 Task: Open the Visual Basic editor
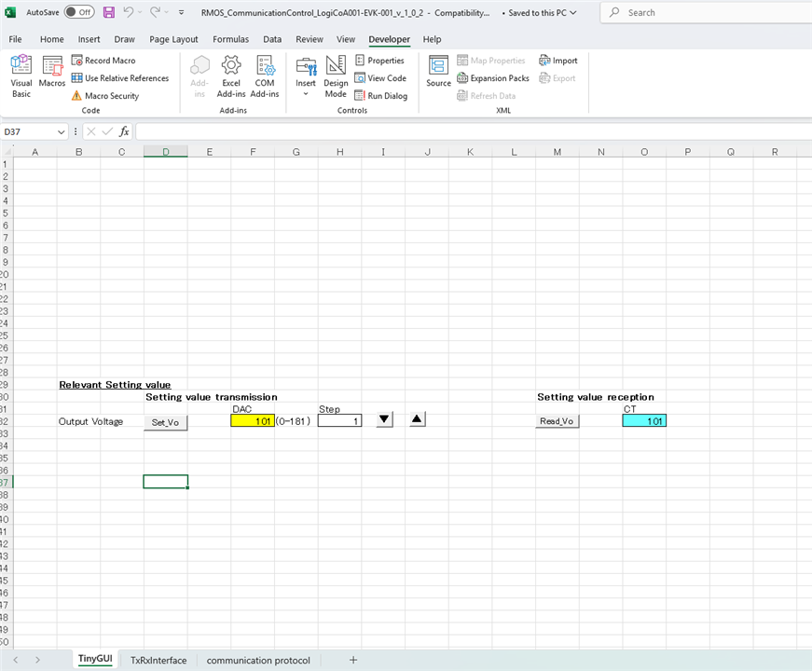click(21, 75)
